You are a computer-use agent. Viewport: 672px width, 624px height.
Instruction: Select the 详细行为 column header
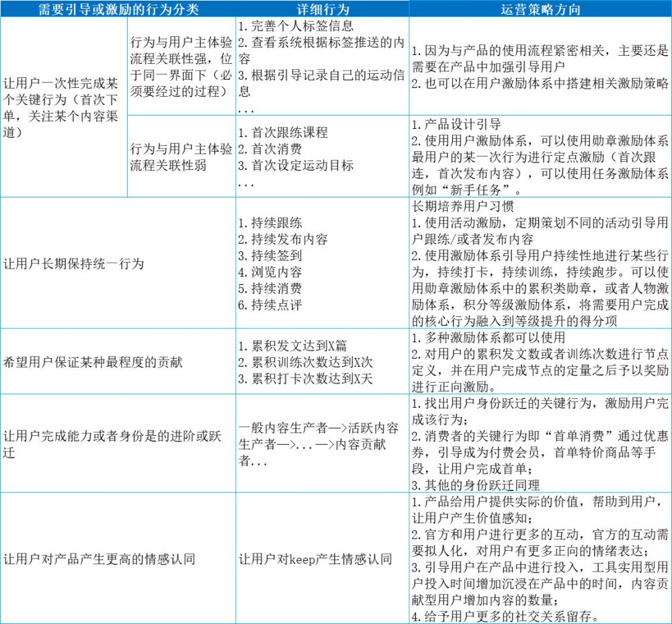tap(321, 8)
